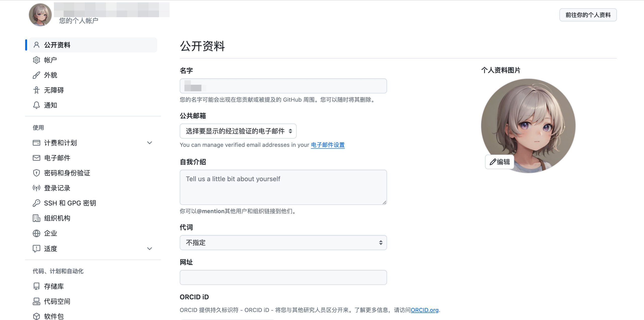Click the building icon for 组织机构
The width and height of the screenshot is (644, 320).
(36, 218)
